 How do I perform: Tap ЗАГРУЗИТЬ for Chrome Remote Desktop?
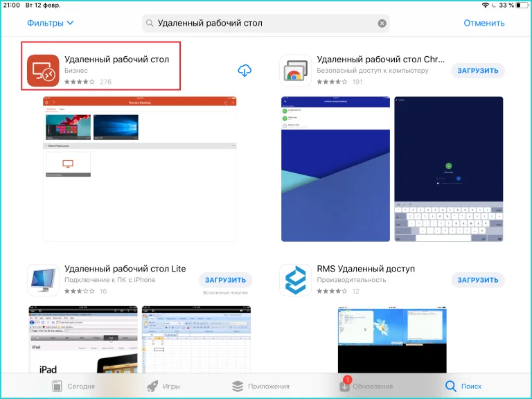478,71
